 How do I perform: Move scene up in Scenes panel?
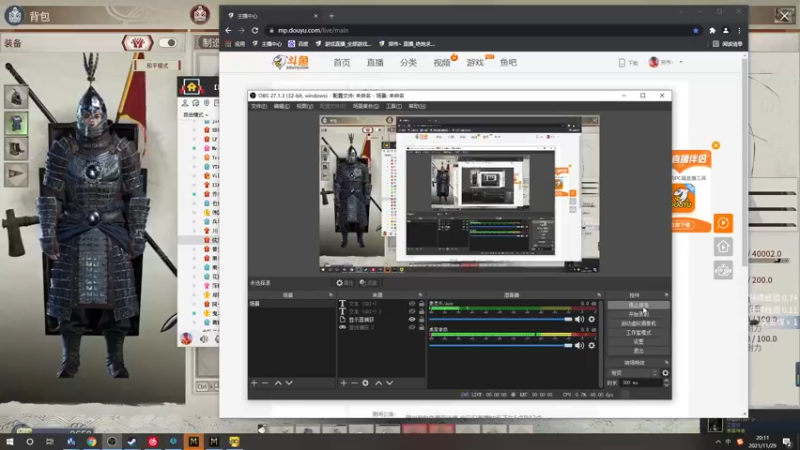click(278, 383)
